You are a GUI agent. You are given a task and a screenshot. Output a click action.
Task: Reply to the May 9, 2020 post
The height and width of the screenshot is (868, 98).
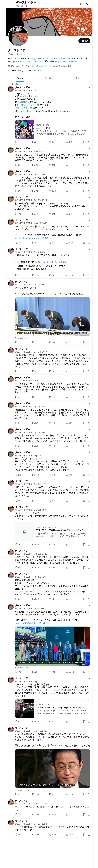coord(16,165)
